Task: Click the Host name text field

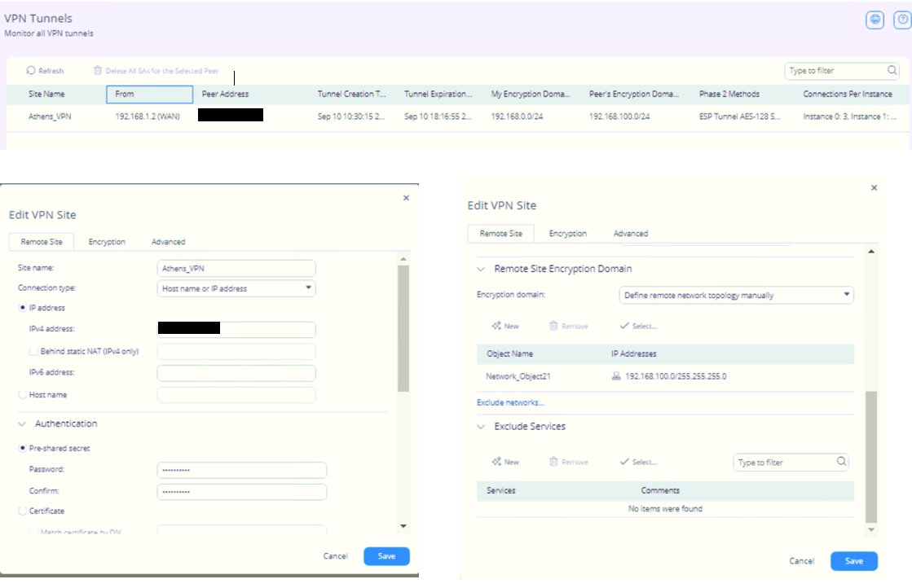Action: pos(236,395)
